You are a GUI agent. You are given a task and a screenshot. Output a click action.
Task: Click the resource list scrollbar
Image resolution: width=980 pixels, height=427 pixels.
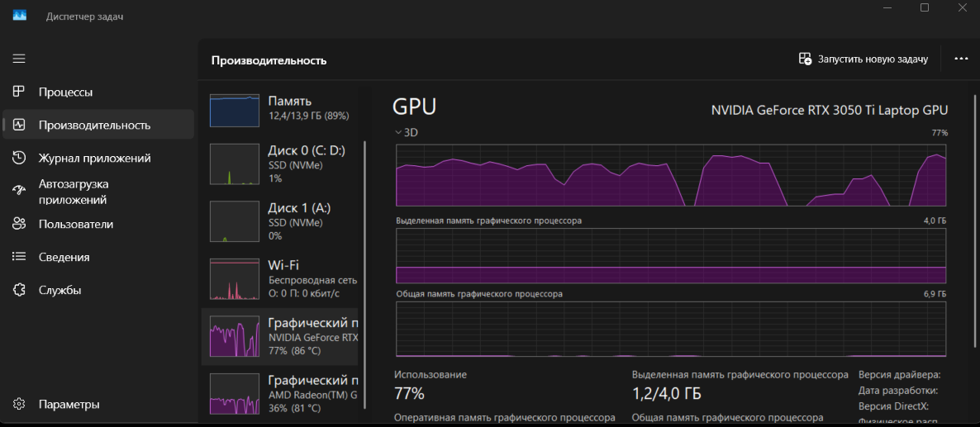point(365,275)
